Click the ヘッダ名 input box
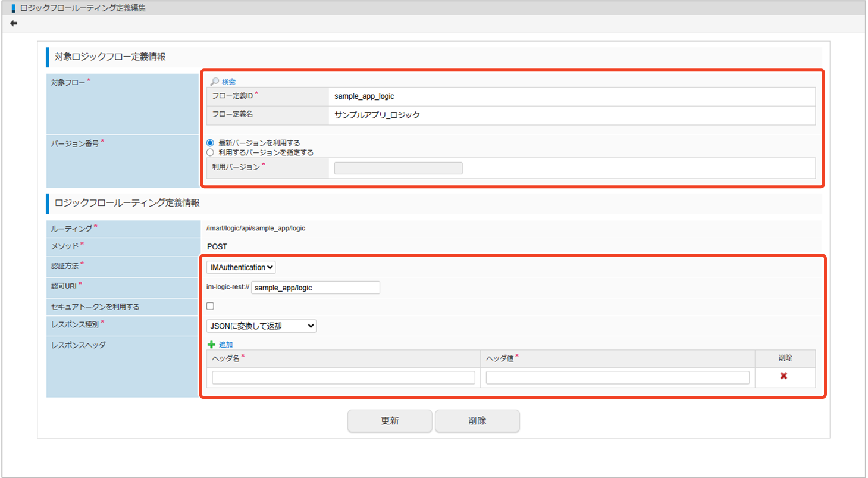The image size is (868, 478). (343, 377)
